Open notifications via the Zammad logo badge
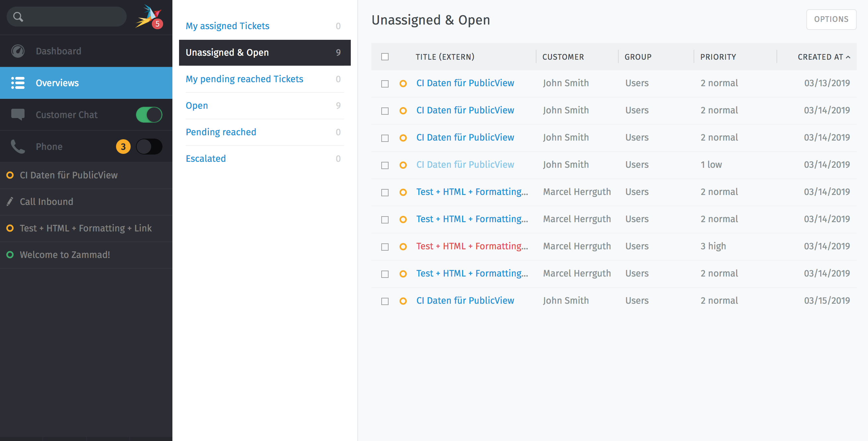This screenshot has height=441, width=868. (x=157, y=24)
